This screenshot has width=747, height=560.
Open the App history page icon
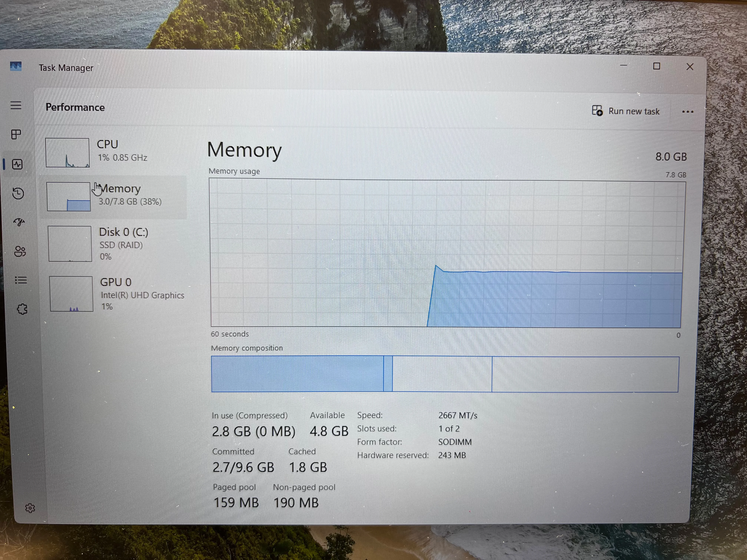[18, 193]
